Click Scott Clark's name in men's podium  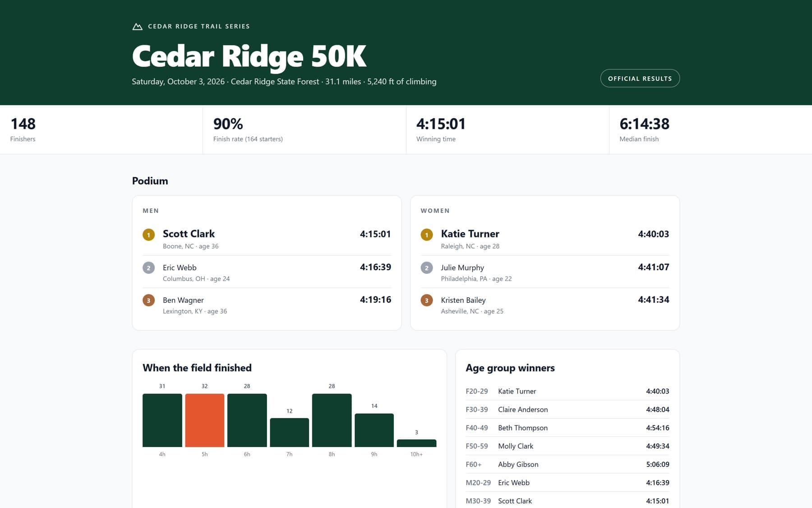click(189, 234)
